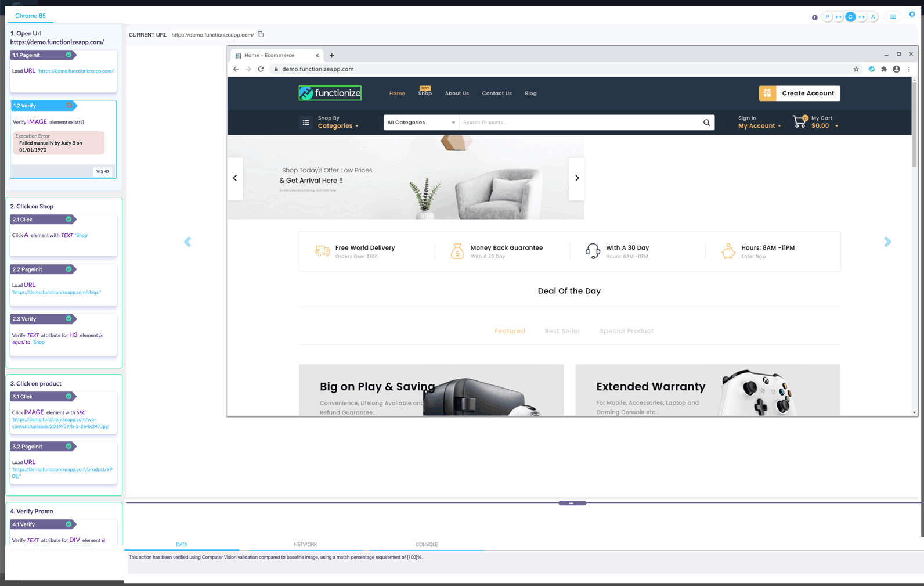The width and height of the screenshot is (924, 586).
Task: Toggle the VIS eye button in step 1.2
Action: click(103, 171)
